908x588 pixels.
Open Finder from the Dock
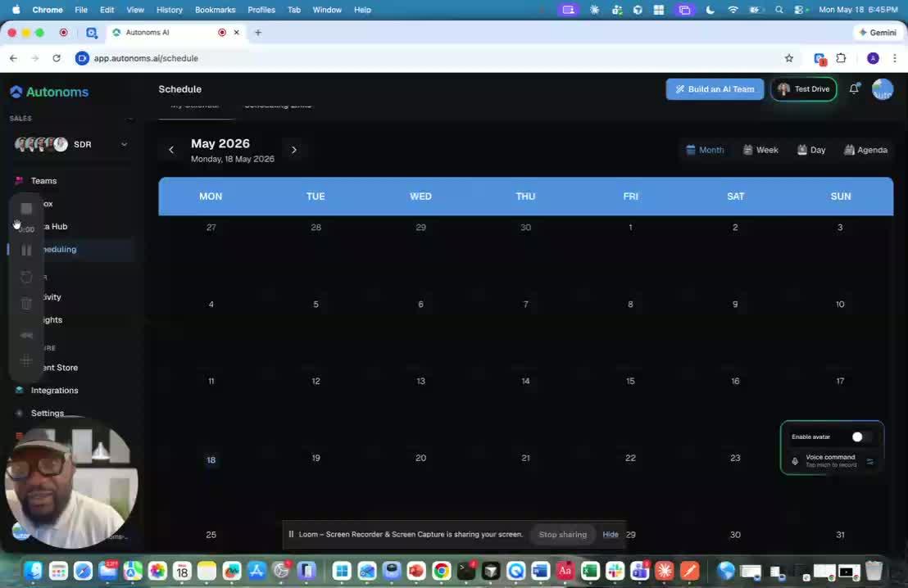click(34, 572)
